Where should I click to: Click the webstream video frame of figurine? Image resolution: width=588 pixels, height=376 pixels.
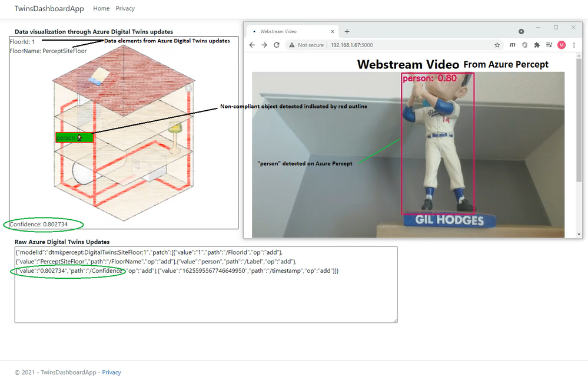pos(408,154)
